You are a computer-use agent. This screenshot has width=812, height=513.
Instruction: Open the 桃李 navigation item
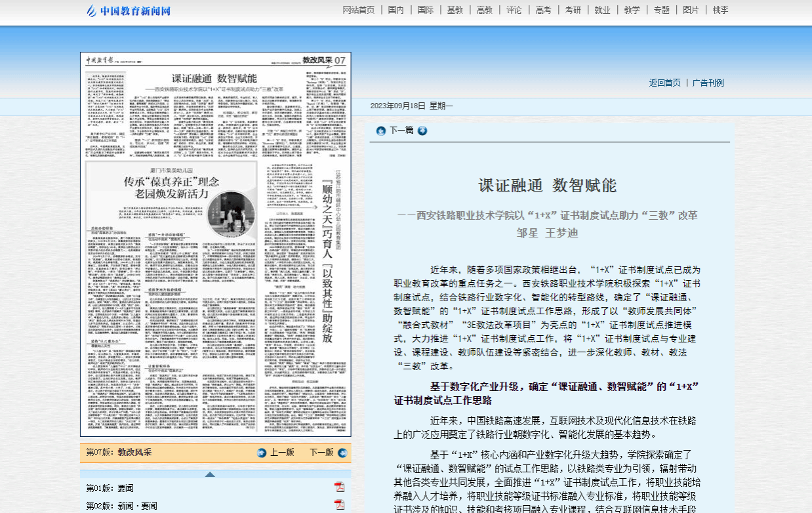click(720, 10)
